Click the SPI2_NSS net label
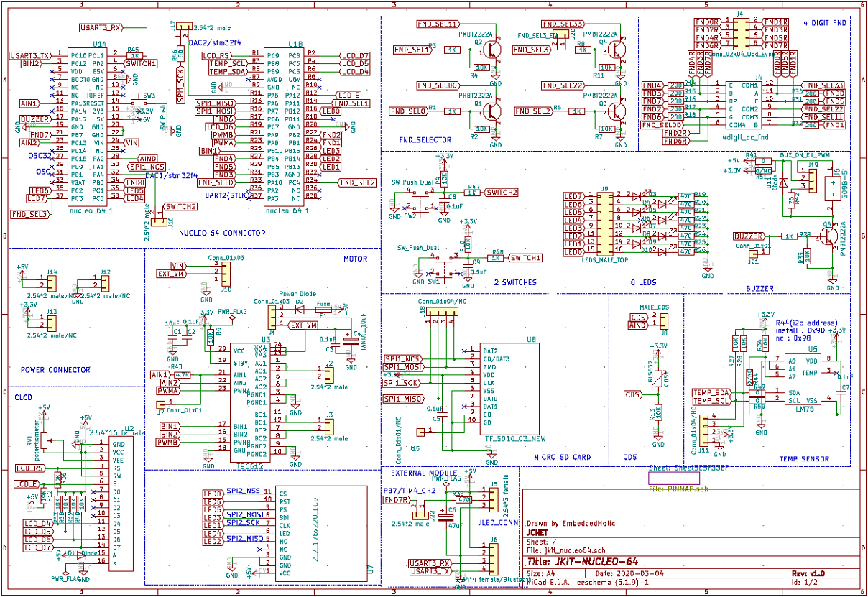The width and height of the screenshot is (868, 597). tap(243, 490)
